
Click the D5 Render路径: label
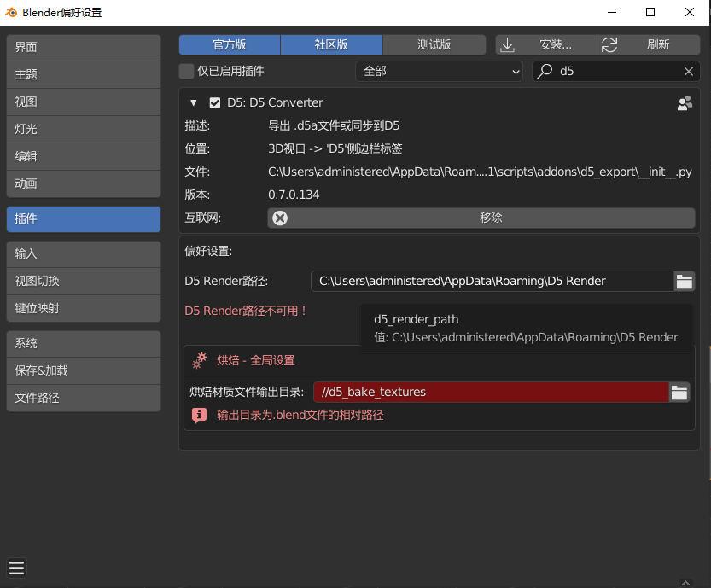click(x=226, y=282)
